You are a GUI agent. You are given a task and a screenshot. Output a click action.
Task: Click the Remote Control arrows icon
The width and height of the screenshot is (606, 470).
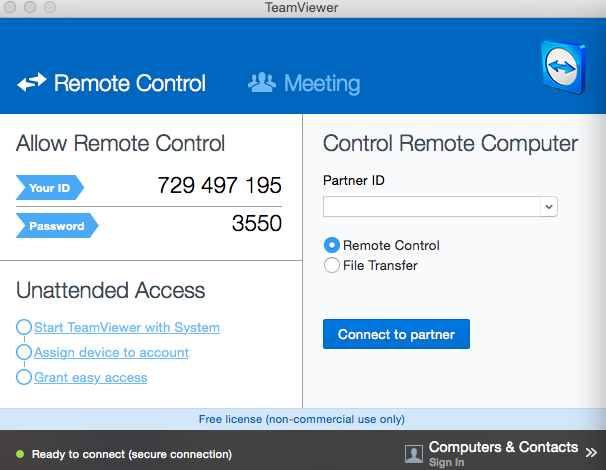[32, 83]
